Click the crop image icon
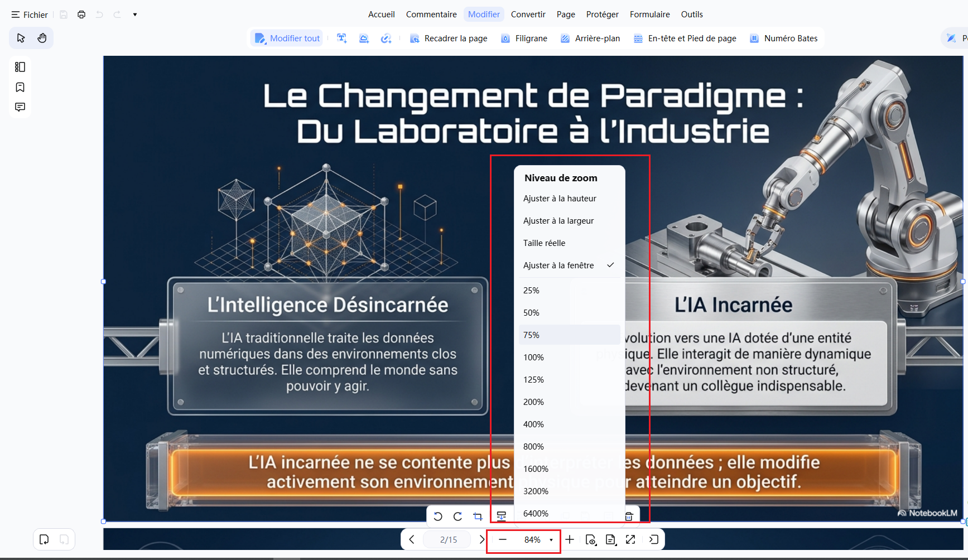 (x=478, y=516)
